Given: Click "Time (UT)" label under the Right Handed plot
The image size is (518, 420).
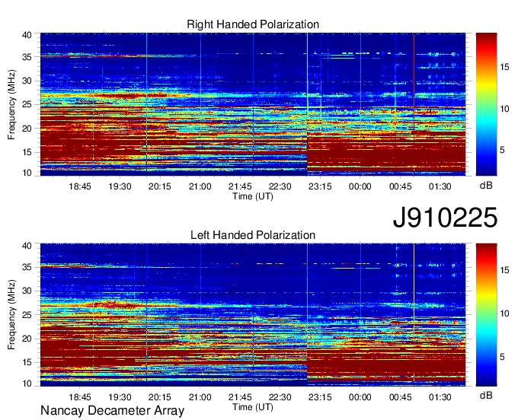Looking at the screenshot, I should pos(253,196).
